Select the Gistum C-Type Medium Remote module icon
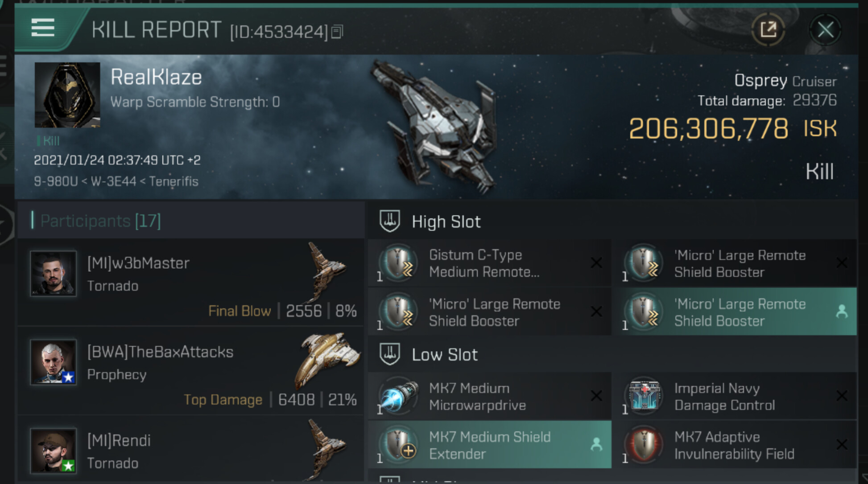 pyautogui.click(x=398, y=263)
